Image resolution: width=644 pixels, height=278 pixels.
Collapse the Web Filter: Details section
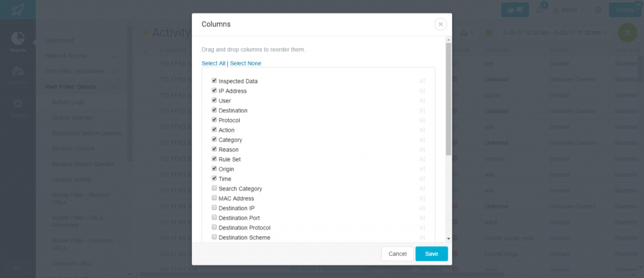point(114,87)
